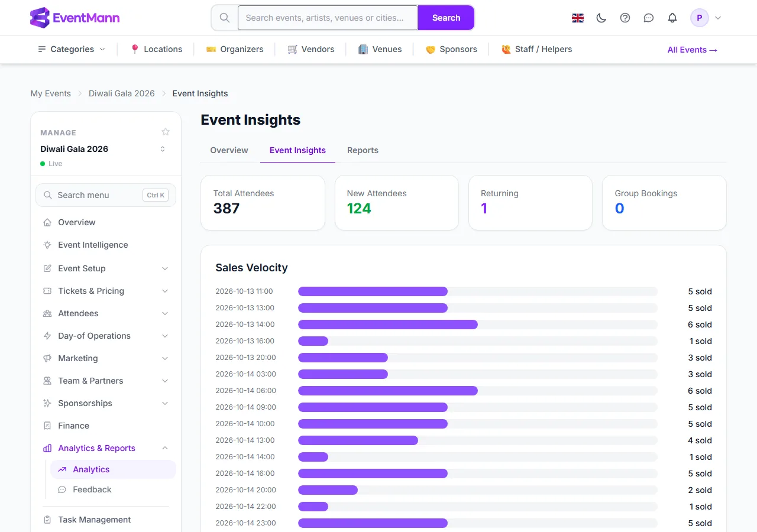Open Venues in nav bar
Screen dimensions: 757x532
(x=380, y=49)
